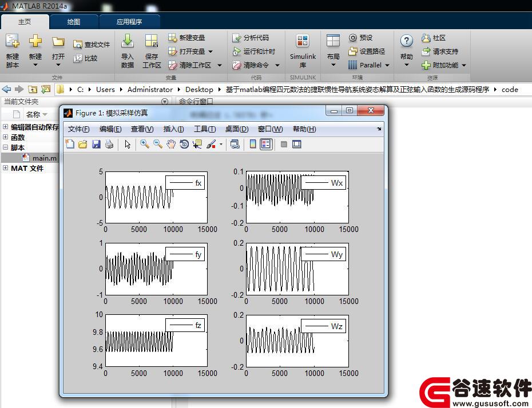Open the 插入(I) menu in Figure window
The width and height of the screenshot is (532, 408).
pos(173,129)
